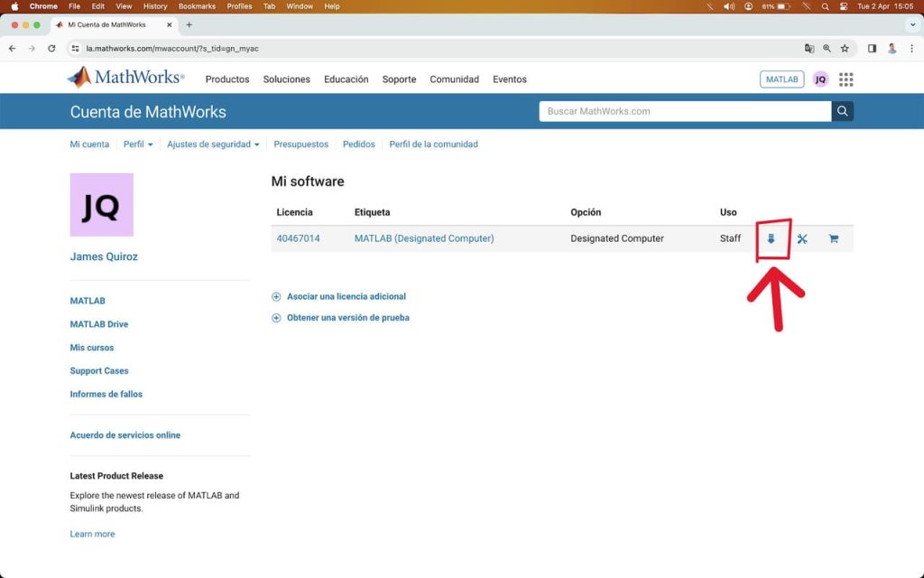Open Chrome profile avatar

pos(892,49)
